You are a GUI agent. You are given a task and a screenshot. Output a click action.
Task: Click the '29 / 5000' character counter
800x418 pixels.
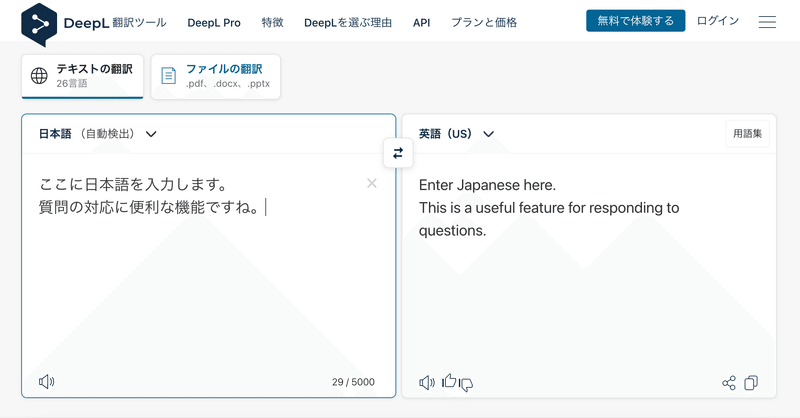[x=353, y=382]
